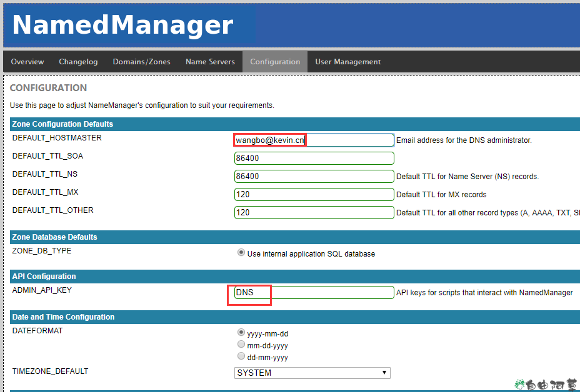The height and width of the screenshot is (392, 580).
Task: Select the dd-mm-yyyy date format
Action: 241,356
